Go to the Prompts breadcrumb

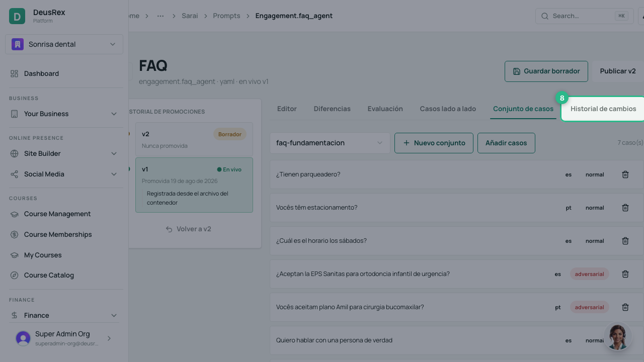click(226, 16)
